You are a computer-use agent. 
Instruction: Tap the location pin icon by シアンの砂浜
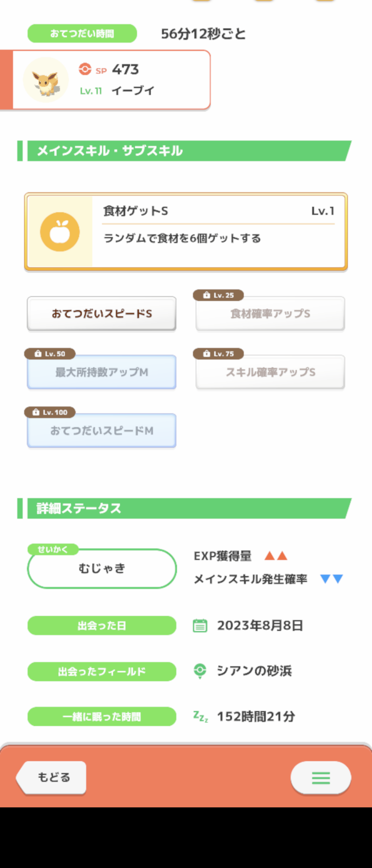pyautogui.click(x=200, y=671)
